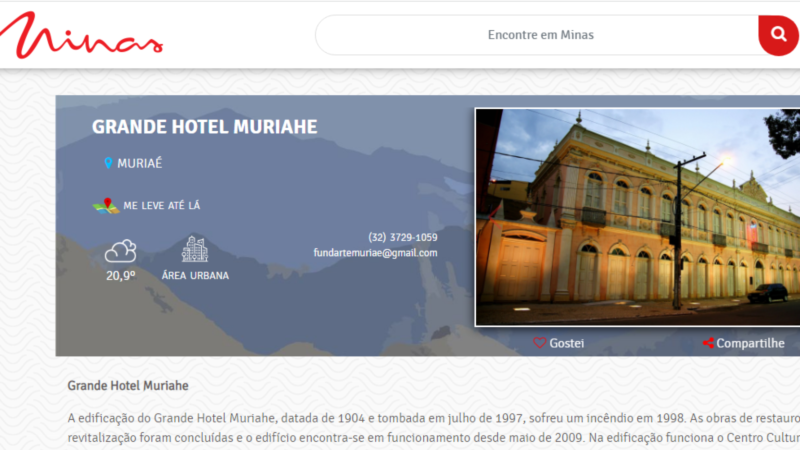Click the red share icon

coord(708,343)
